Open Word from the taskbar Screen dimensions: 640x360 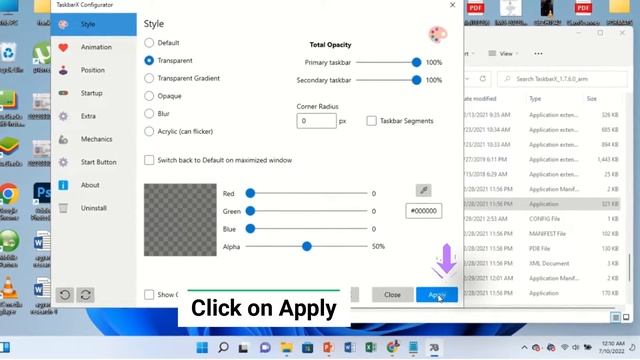[350, 347]
